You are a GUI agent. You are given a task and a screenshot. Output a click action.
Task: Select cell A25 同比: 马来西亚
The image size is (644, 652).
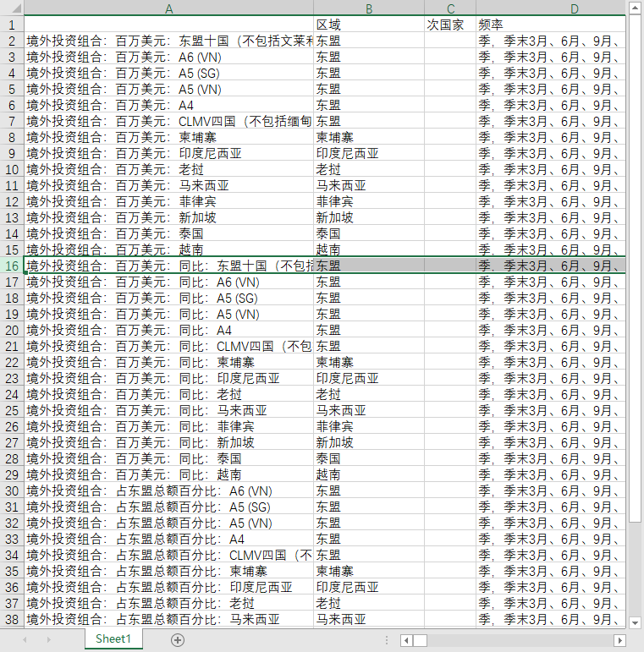click(168, 410)
